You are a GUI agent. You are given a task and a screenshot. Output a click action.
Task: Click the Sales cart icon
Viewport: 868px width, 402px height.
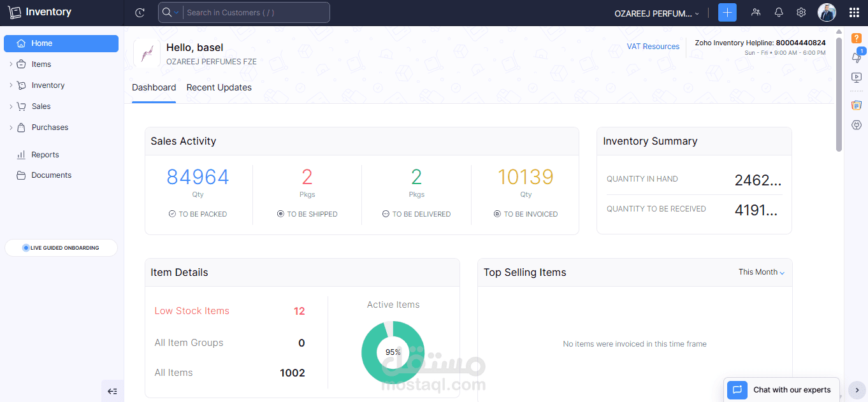click(21, 106)
